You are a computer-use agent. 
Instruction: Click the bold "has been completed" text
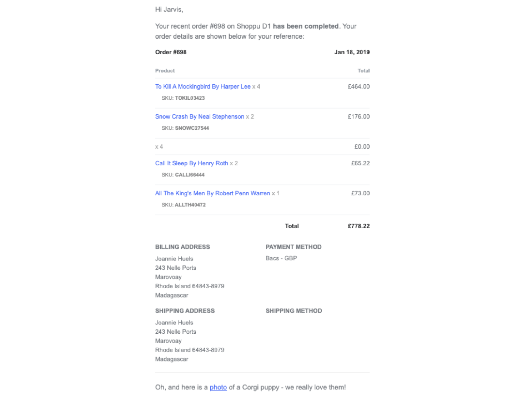[306, 26]
